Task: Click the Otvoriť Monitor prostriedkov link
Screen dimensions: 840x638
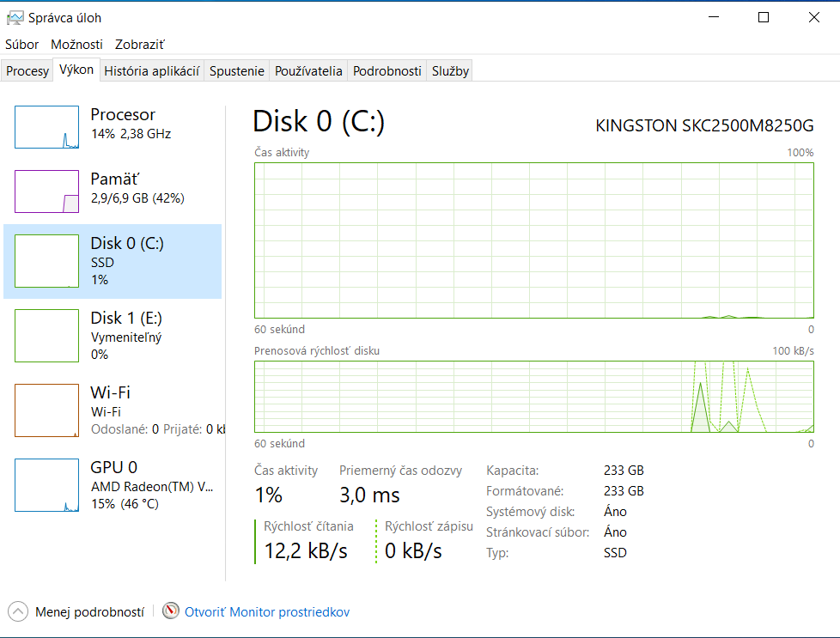Action: tap(267, 612)
